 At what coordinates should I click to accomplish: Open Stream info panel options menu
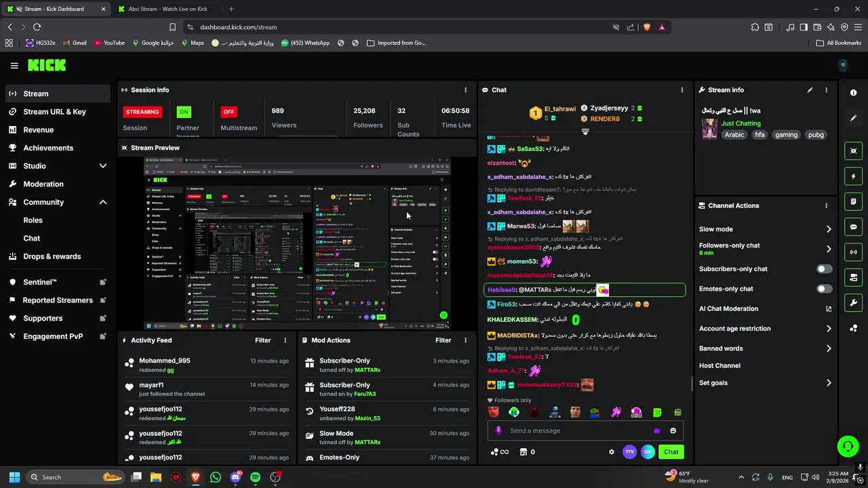tap(826, 90)
